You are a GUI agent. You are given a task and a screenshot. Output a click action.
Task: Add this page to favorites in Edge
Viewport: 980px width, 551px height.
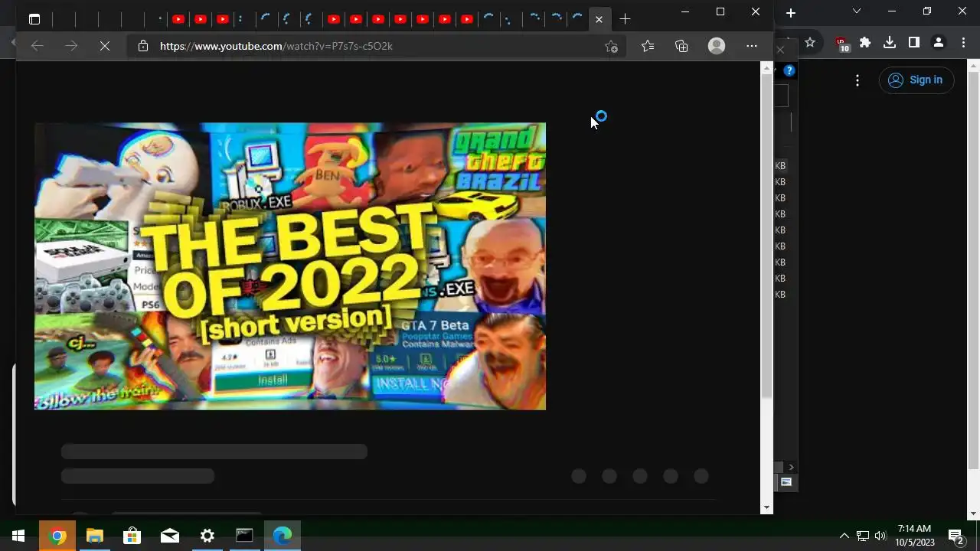[611, 46]
